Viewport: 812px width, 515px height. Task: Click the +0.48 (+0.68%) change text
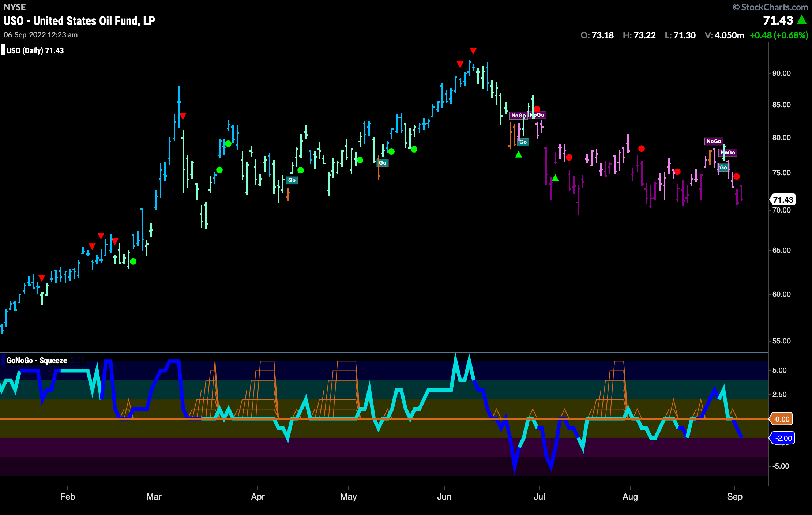click(779, 35)
